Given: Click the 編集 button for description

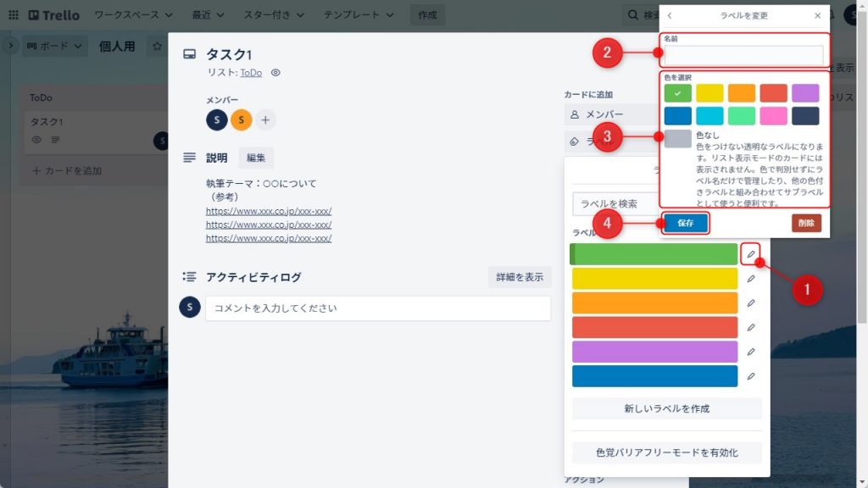Looking at the screenshot, I should click(x=256, y=158).
